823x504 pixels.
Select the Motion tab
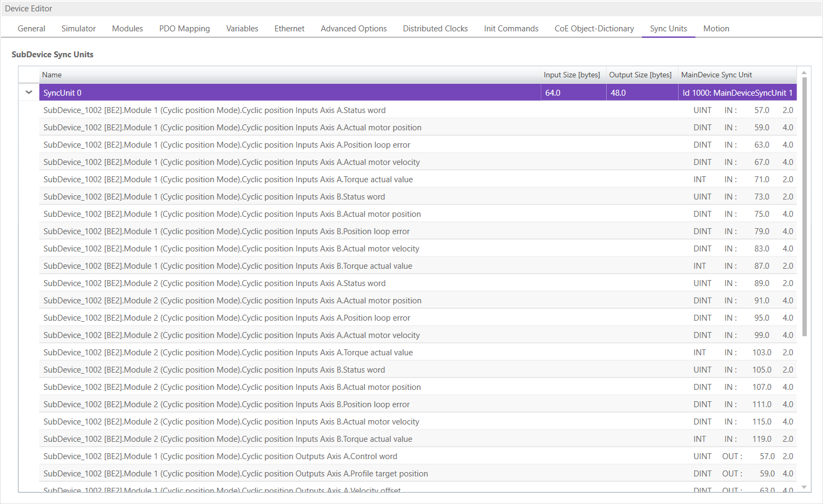716,29
